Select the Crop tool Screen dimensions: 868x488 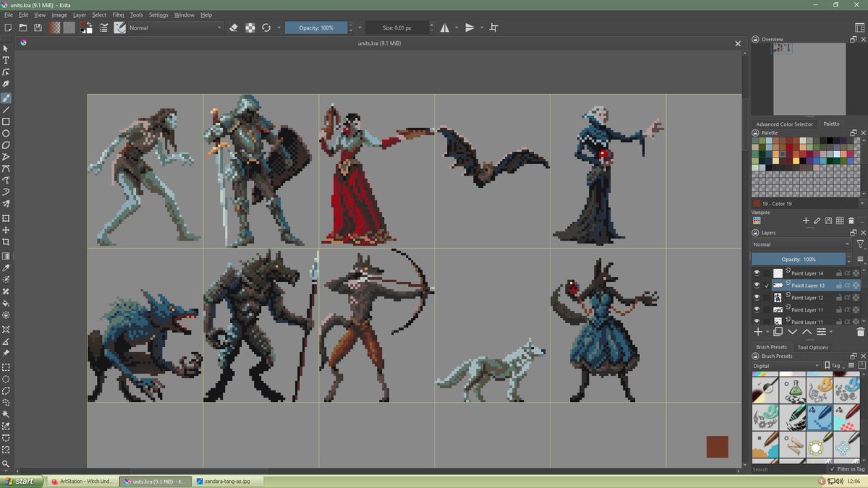6,242
